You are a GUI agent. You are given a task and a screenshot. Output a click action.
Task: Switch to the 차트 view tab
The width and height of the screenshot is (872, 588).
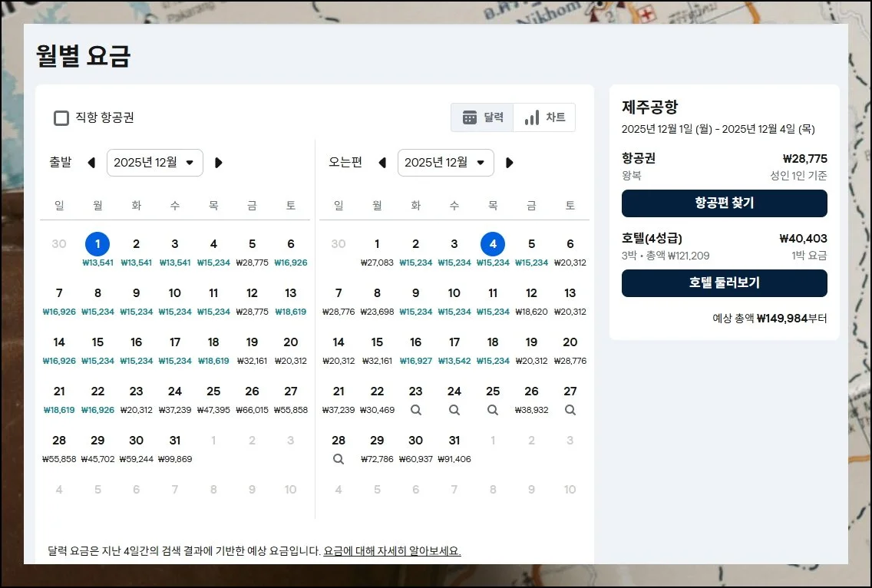(544, 117)
